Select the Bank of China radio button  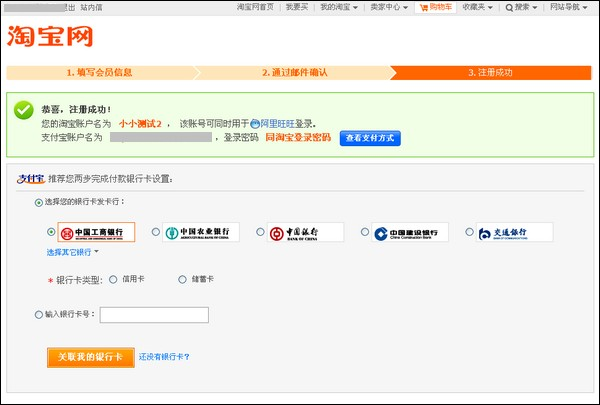click(x=260, y=232)
